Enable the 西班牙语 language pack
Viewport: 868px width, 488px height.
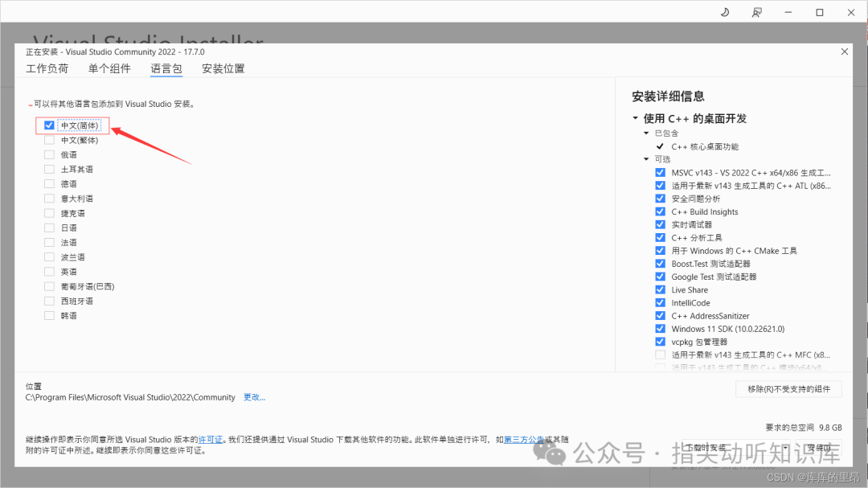point(49,301)
